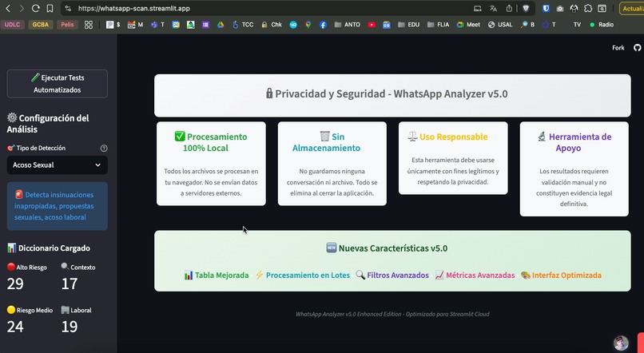Open the Bitwarden shield extension
The width and height of the screenshot is (644, 353).
pos(546,8)
